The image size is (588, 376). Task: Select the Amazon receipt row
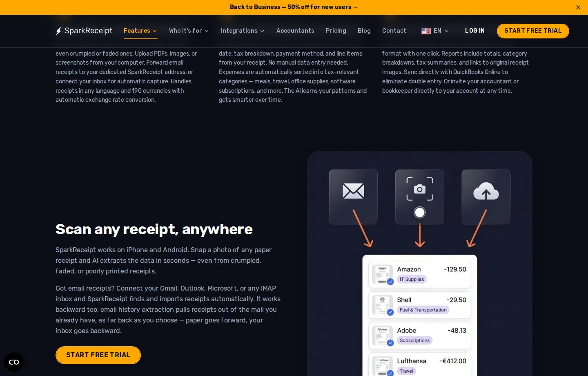(x=420, y=274)
